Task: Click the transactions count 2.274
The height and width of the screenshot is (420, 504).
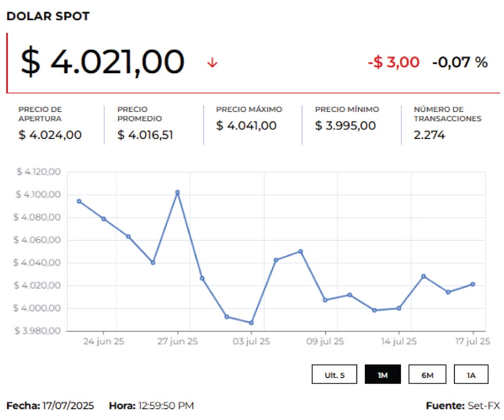Action: pyautogui.click(x=429, y=135)
